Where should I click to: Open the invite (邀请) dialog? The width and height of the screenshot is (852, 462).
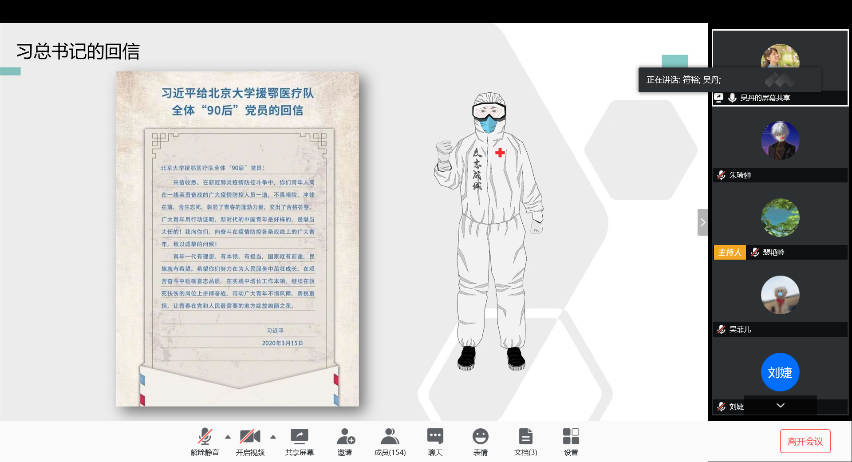[345, 441]
